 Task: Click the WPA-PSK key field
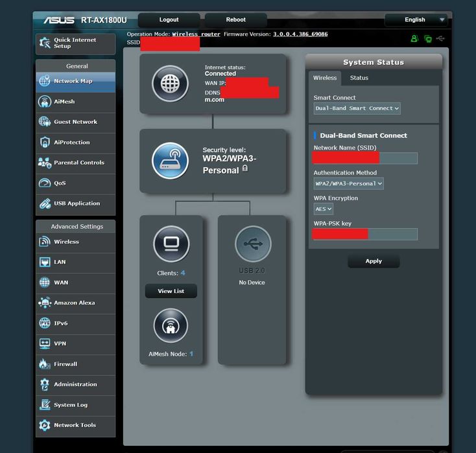click(x=365, y=234)
